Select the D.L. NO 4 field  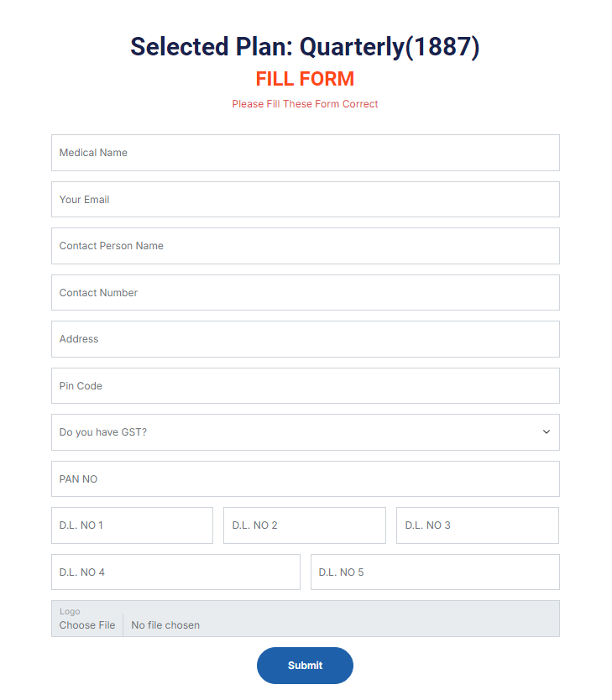(175, 572)
